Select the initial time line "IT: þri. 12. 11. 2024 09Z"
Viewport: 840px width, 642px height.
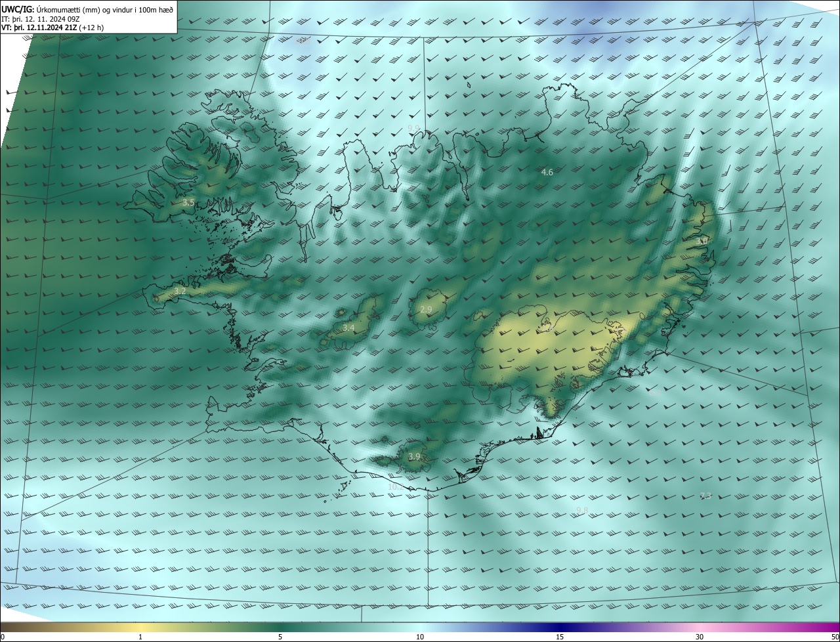(42, 19)
